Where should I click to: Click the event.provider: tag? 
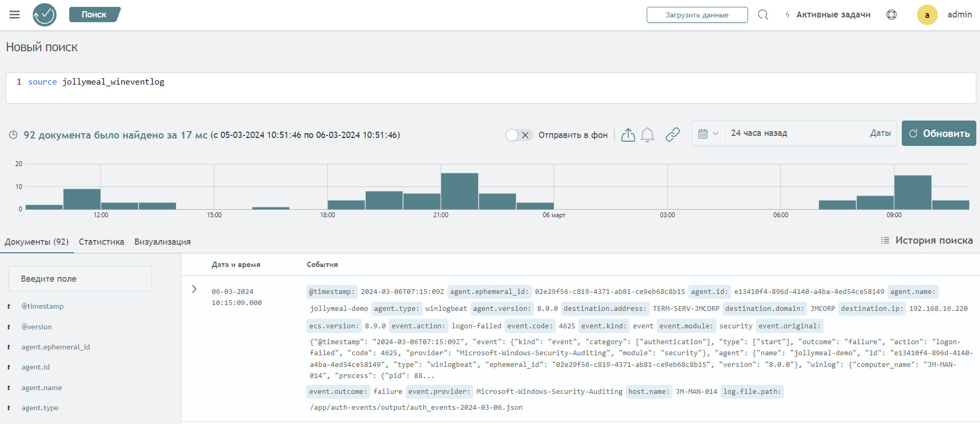(439, 392)
